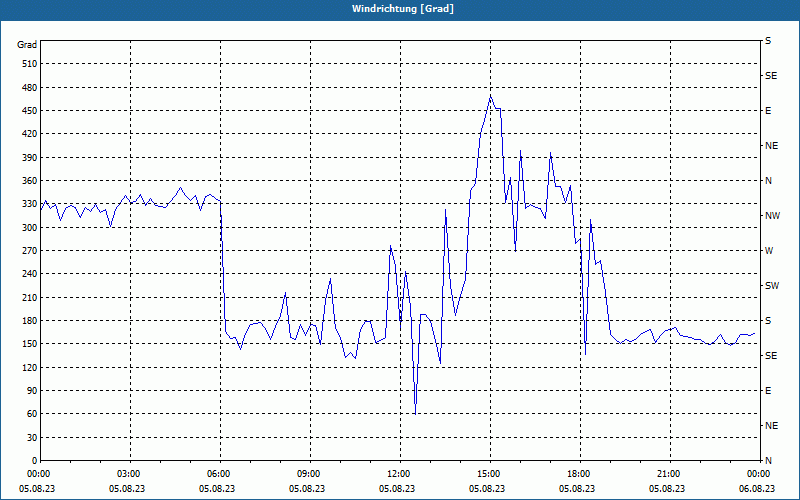Viewport: 800px width, 500px height.
Task: Click the NW compass label on right axis
Action: click(772, 216)
